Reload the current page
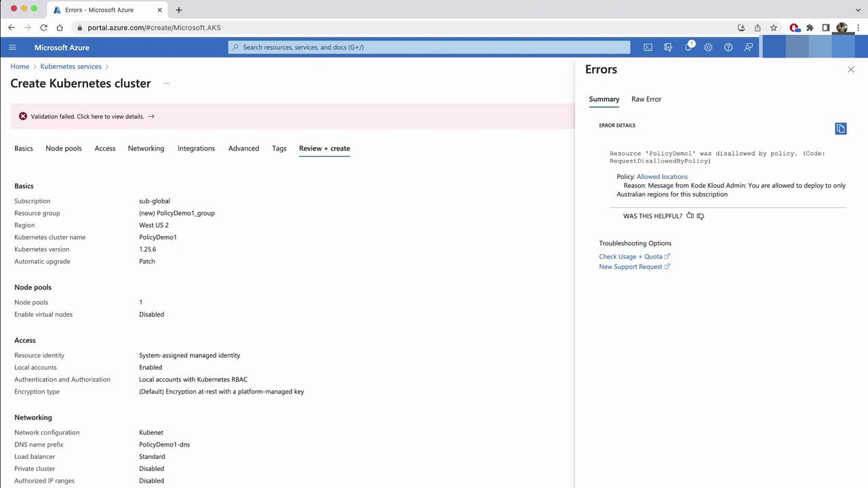This screenshot has width=868, height=488. click(43, 28)
